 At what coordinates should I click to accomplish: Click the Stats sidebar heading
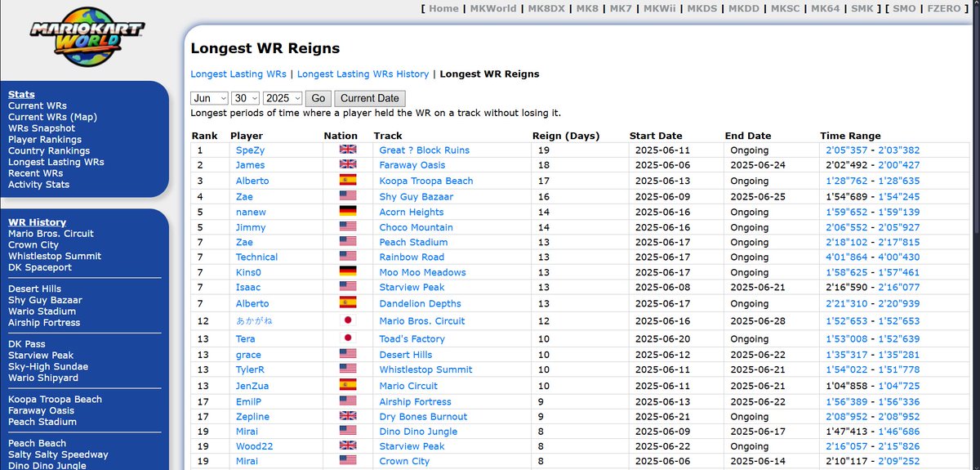coord(21,95)
